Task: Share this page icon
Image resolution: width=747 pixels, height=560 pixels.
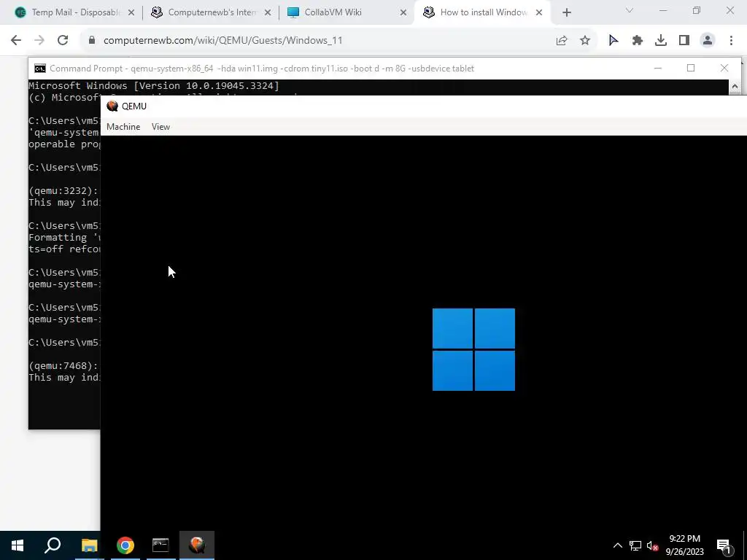Action: coord(562,41)
